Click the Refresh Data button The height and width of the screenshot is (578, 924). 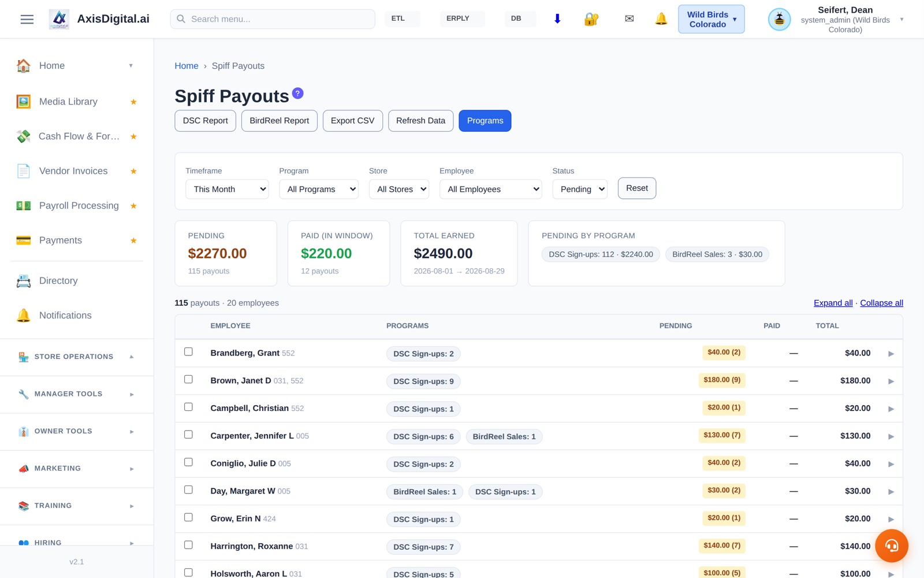click(421, 121)
